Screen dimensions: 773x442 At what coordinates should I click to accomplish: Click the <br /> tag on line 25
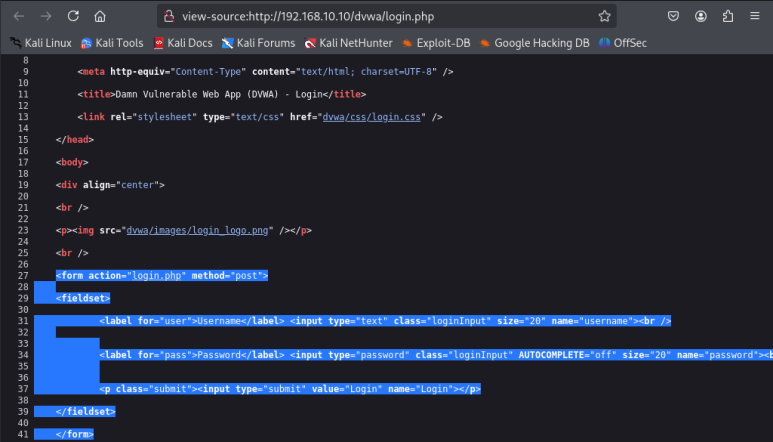coord(72,253)
